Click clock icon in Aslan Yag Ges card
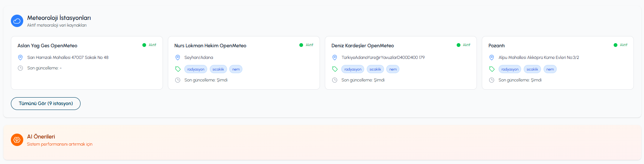 coord(20,68)
